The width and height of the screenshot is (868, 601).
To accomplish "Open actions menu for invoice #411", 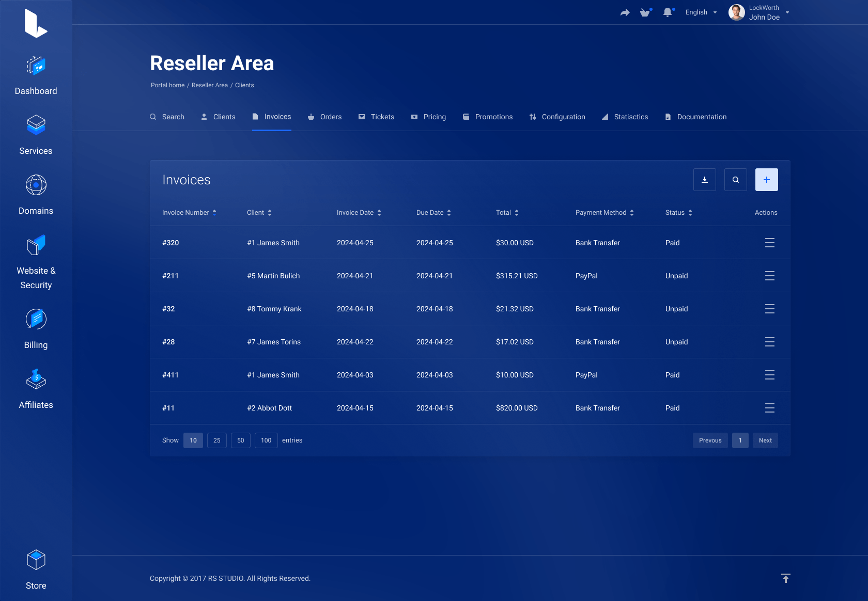I will pos(770,375).
